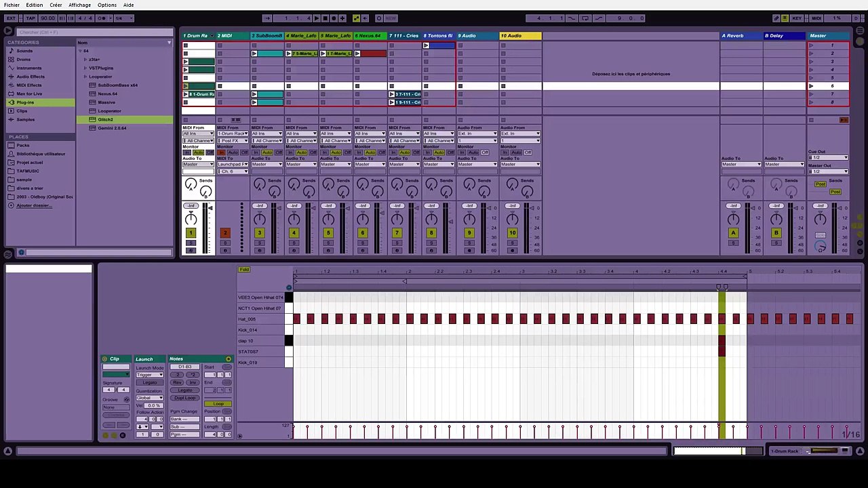Solo track 3 with its S button
This screenshot has height=488, width=868.
[x=259, y=243]
